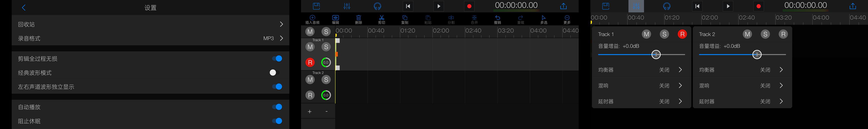Click the headphones monitor icon in editor toolbar

[377, 6]
